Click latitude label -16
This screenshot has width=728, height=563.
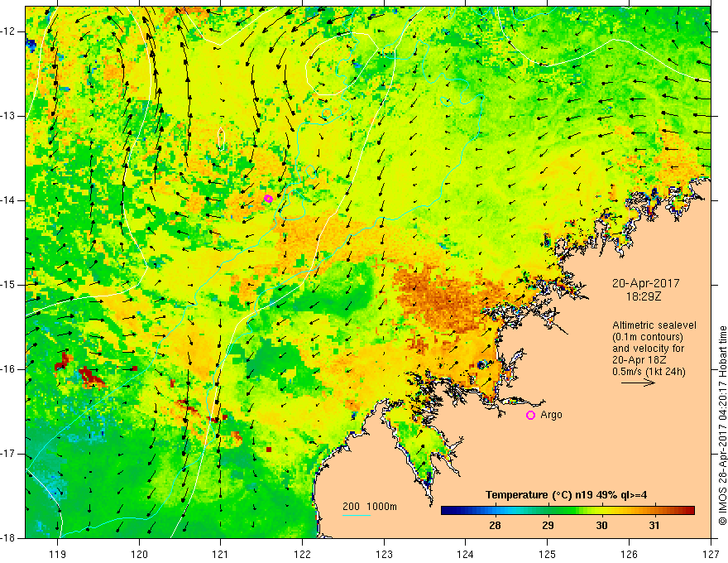(8, 369)
